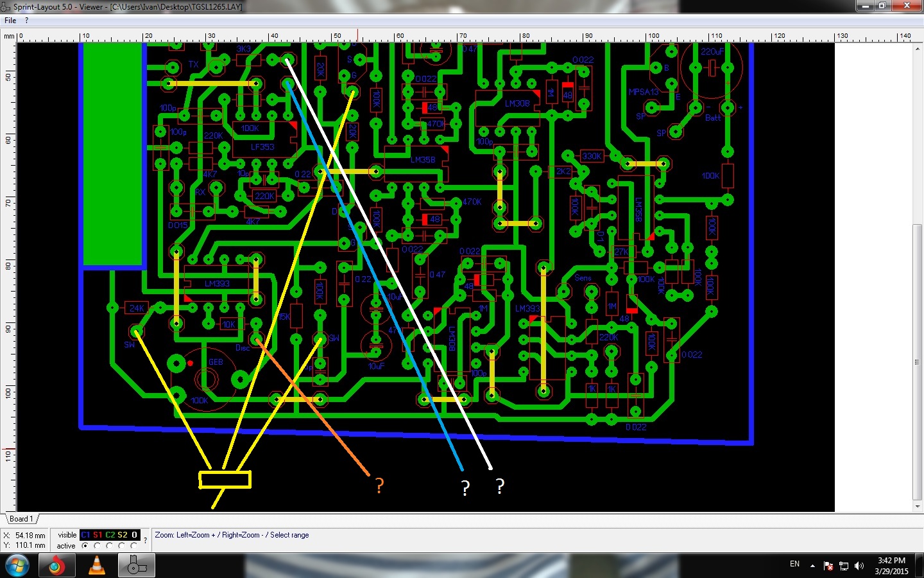Click the layer help question mark icon
924x578 pixels.
(x=146, y=540)
